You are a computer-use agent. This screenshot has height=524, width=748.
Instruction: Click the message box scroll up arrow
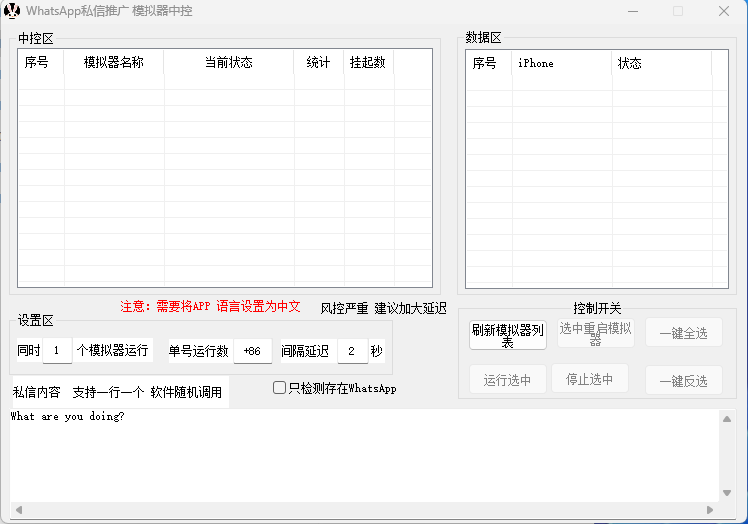tap(727, 418)
